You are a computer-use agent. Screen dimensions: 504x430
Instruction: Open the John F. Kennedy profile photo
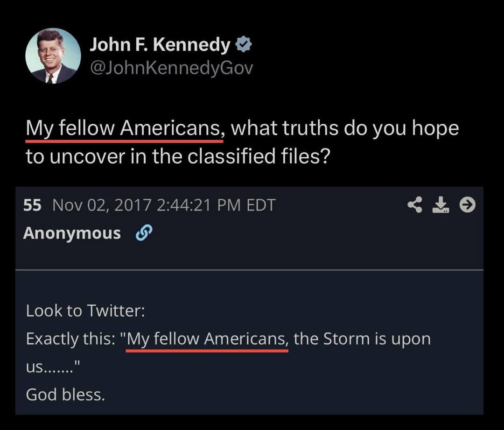pos(53,56)
